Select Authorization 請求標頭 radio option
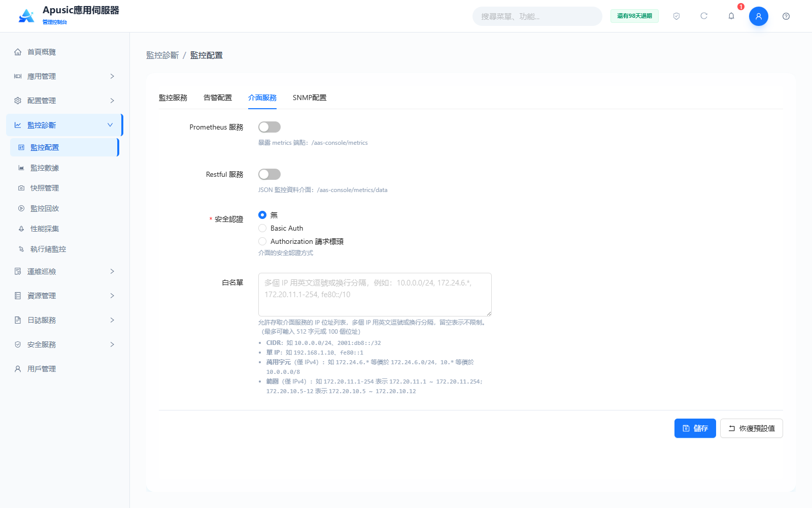 point(262,241)
